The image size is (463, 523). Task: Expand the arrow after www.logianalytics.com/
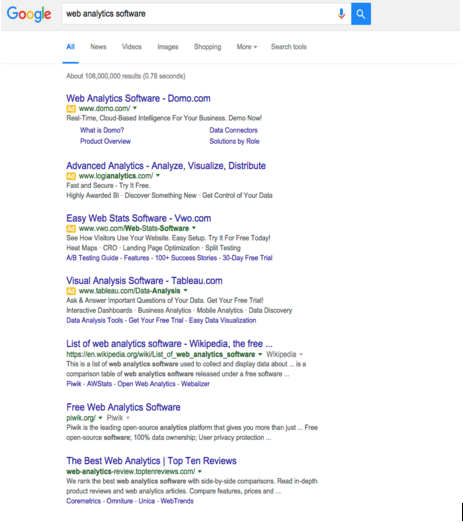pyautogui.click(x=158, y=175)
